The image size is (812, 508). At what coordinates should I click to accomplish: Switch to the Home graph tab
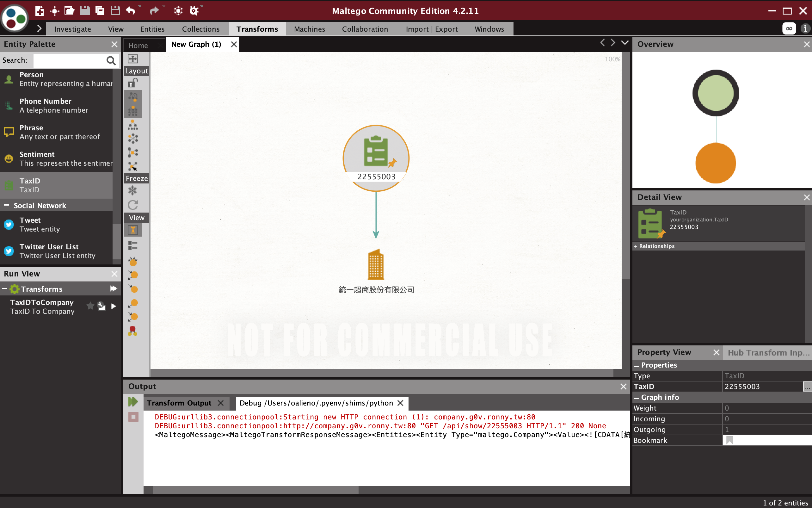coord(138,45)
